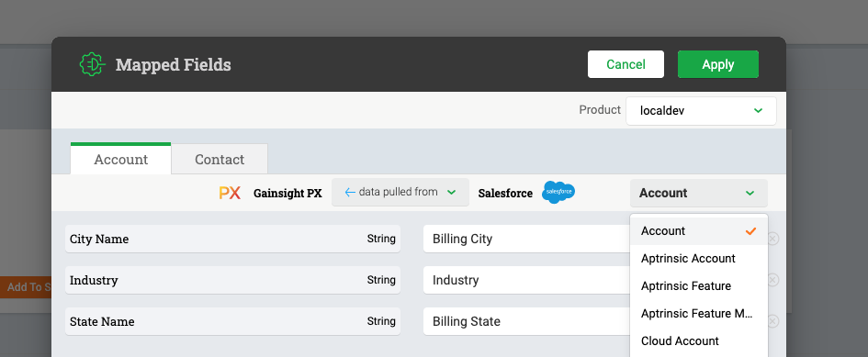The width and height of the screenshot is (868, 357).
Task: Select Aptrinsic Account option
Action: [699, 259]
